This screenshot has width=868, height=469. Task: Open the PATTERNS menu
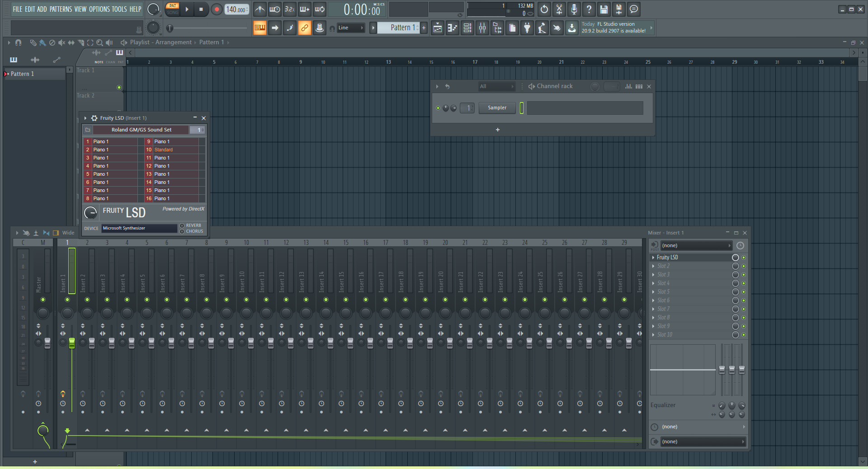pos(61,9)
